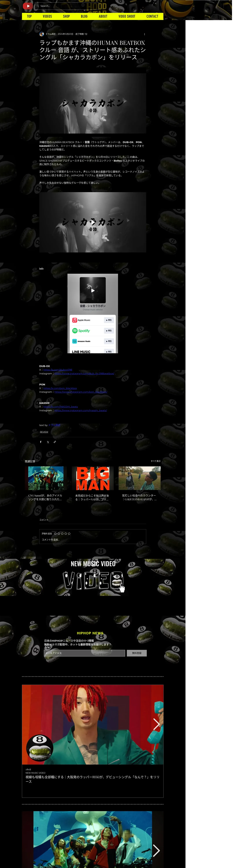
Task: Open the BLOG menu item
Action: point(84,16)
